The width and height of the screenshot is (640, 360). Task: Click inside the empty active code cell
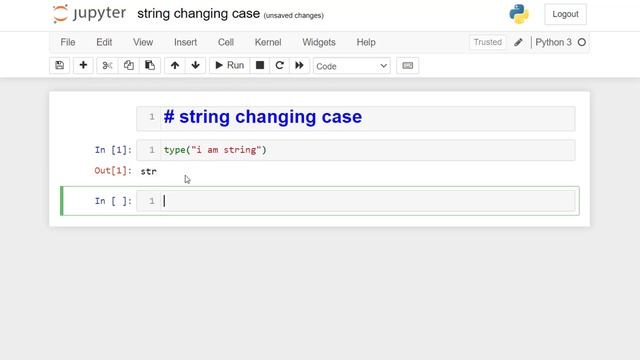[x=356, y=201]
